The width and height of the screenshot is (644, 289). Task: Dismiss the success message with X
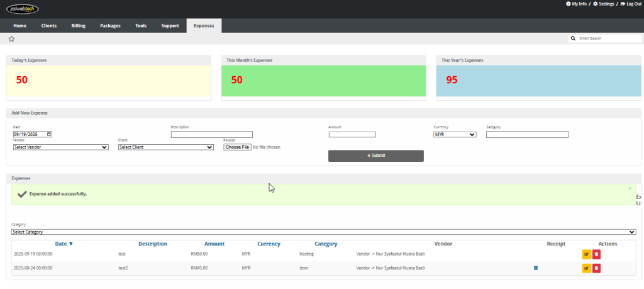tap(630, 188)
